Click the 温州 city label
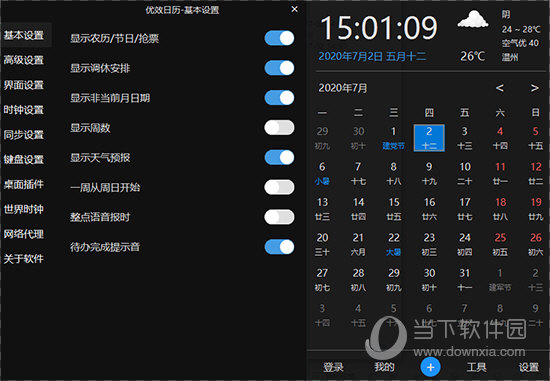 point(510,57)
